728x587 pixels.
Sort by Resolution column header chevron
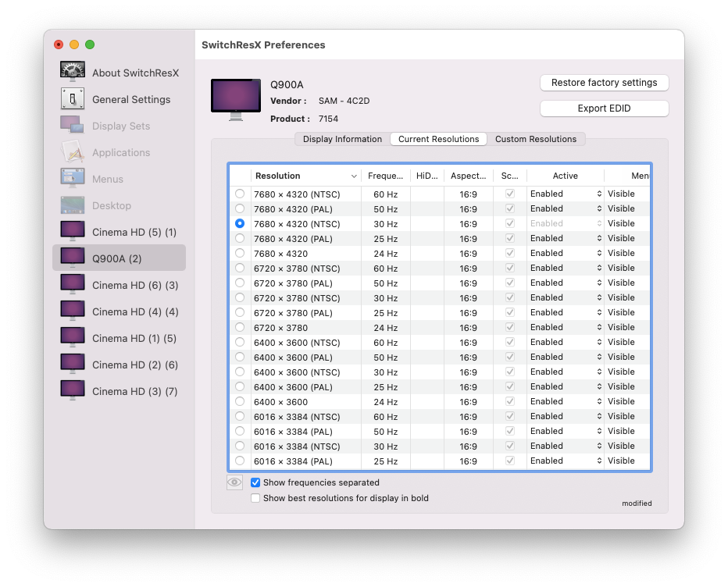pyautogui.click(x=354, y=176)
